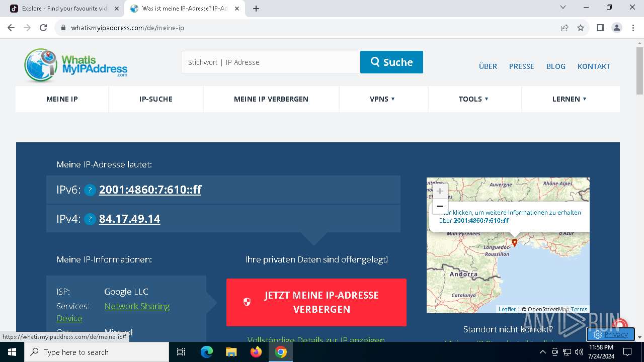Close the Was ist meine IP-Adresse tab
The height and width of the screenshot is (362, 644).
(237, 9)
